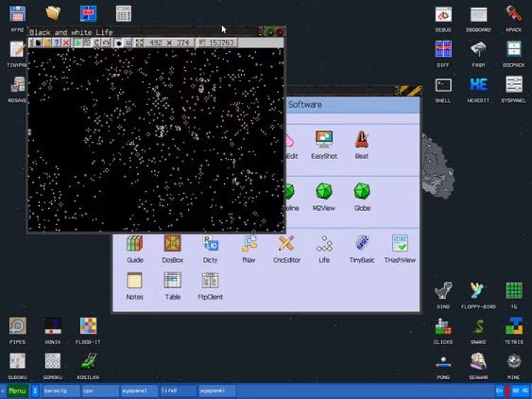Screen dimensions: 532x399
Task: Click the green play button in Life toolbar
Action: tap(78, 43)
